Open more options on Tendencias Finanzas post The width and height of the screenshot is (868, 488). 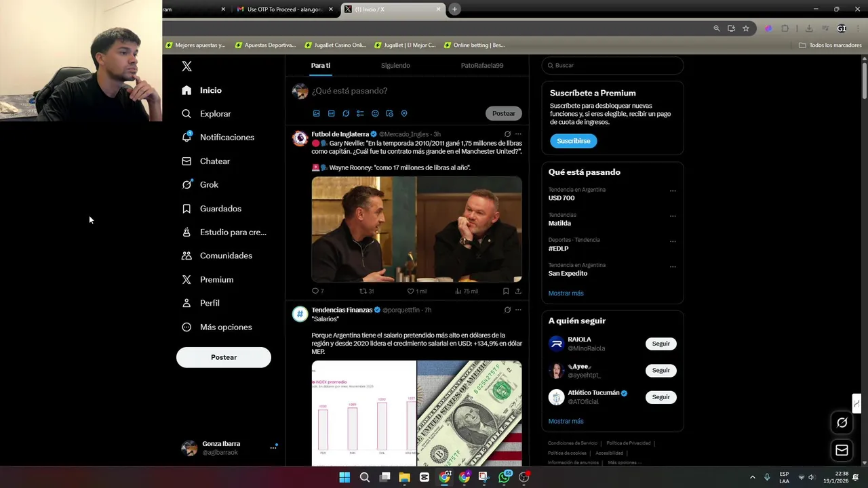[x=518, y=310]
